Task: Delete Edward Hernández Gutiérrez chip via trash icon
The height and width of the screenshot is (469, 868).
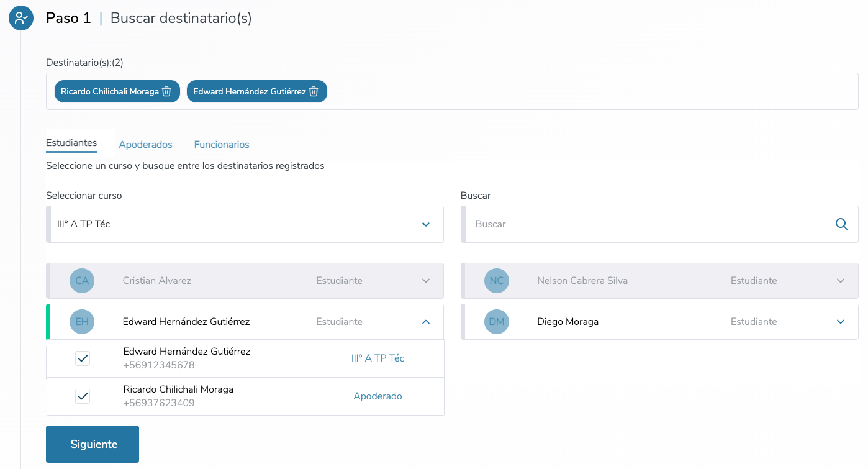Action: click(x=314, y=91)
